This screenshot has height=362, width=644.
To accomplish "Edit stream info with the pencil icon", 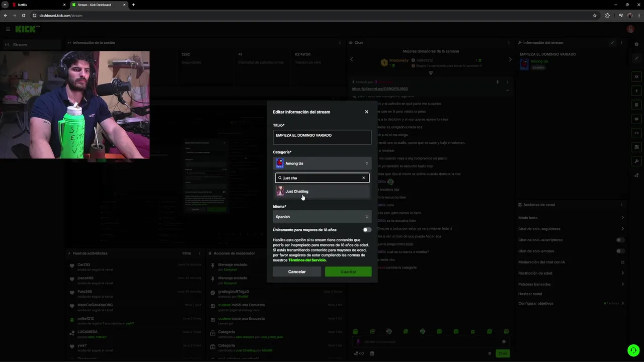I will pyautogui.click(x=612, y=43).
